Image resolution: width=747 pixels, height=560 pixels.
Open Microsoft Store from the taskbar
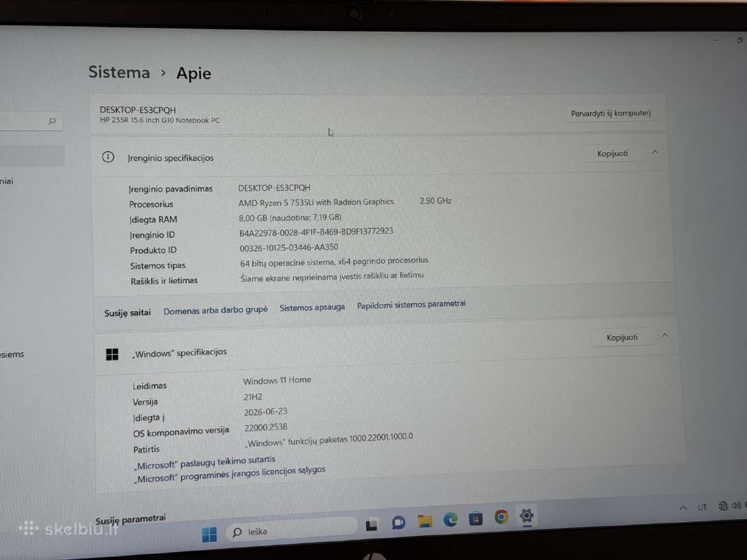pos(476,518)
